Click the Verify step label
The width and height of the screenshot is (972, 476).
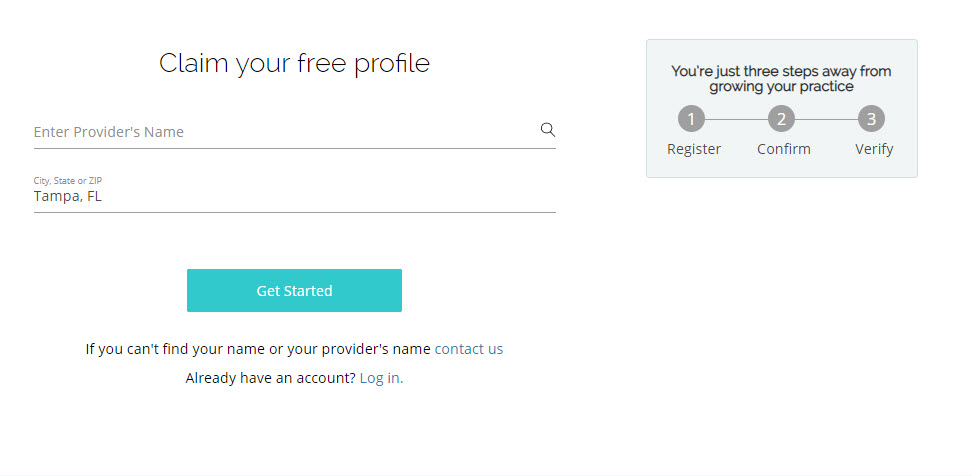point(874,149)
